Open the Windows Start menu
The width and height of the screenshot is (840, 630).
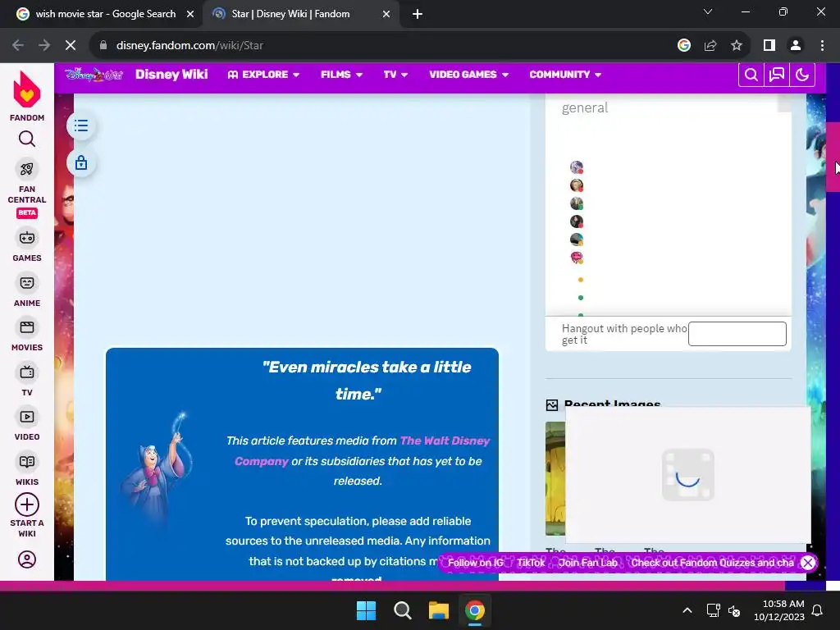click(x=367, y=610)
